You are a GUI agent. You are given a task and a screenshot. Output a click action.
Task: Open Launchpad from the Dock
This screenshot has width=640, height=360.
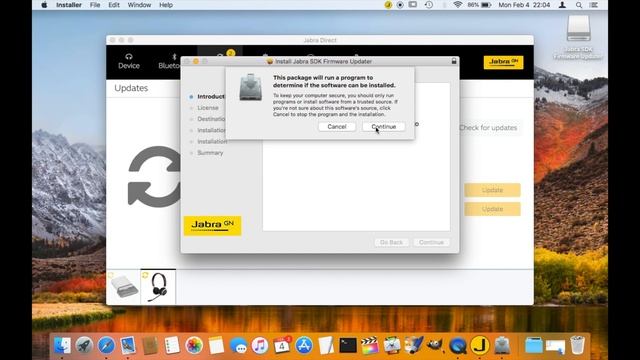84,345
